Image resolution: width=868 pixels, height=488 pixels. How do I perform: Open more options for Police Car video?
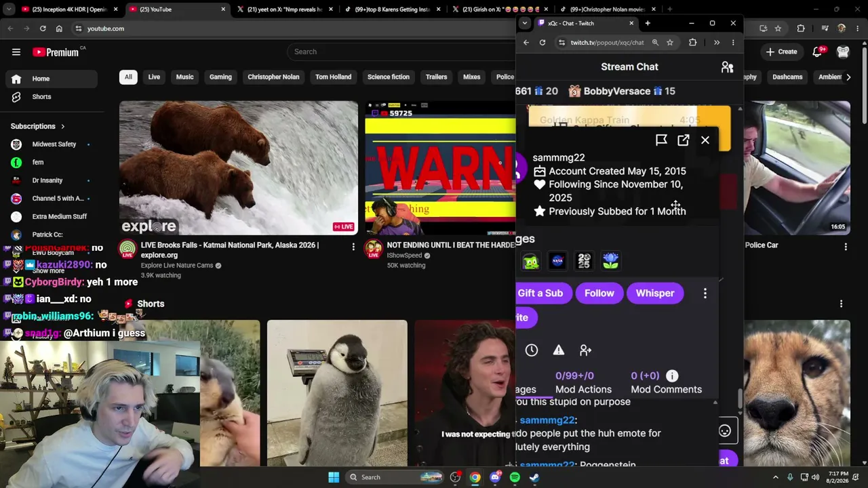pyautogui.click(x=846, y=247)
